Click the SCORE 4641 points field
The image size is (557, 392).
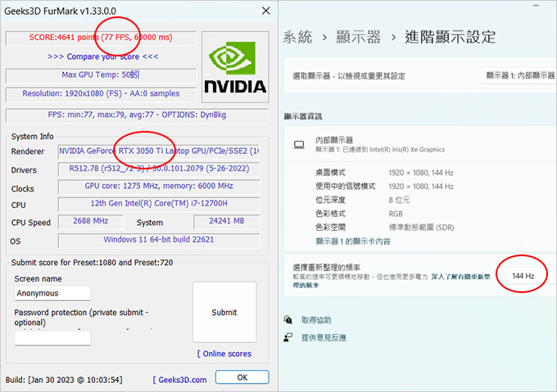click(x=101, y=38)
